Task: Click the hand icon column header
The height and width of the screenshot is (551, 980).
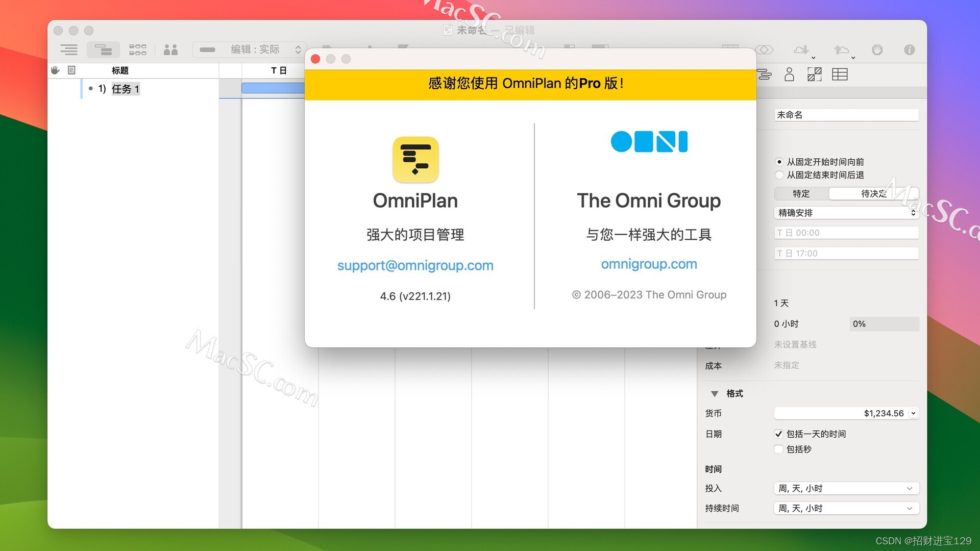Action: [x=55, y=70]
